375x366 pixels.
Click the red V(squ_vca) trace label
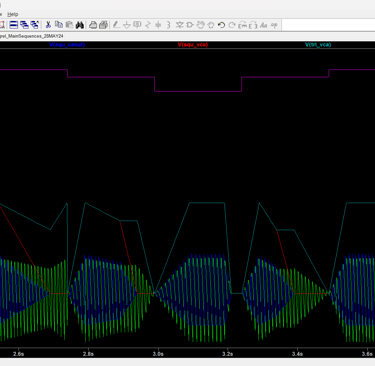click(x=193, y=45)
